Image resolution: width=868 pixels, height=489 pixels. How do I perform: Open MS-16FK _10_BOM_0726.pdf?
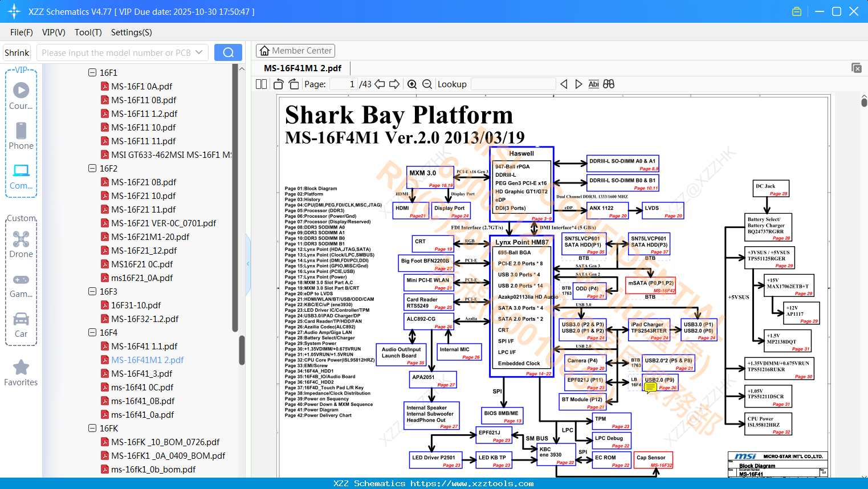[x=165, y=442]
